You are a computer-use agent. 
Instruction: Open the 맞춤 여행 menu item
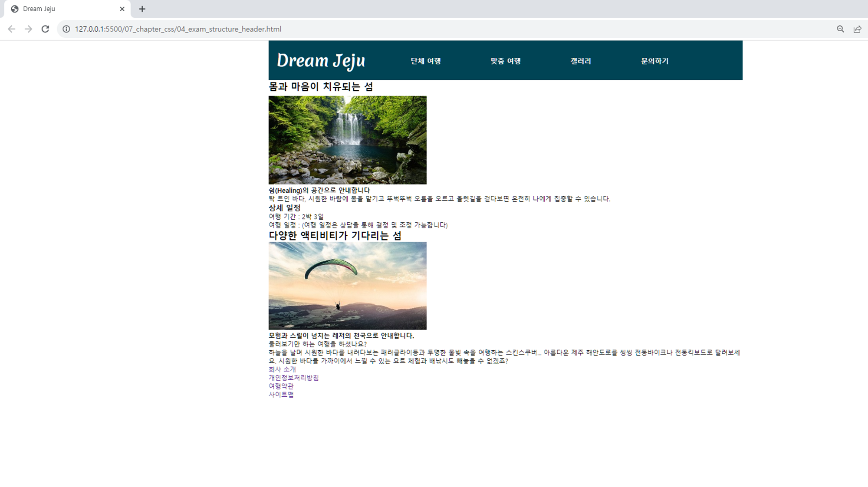click(x=505, y=61)
